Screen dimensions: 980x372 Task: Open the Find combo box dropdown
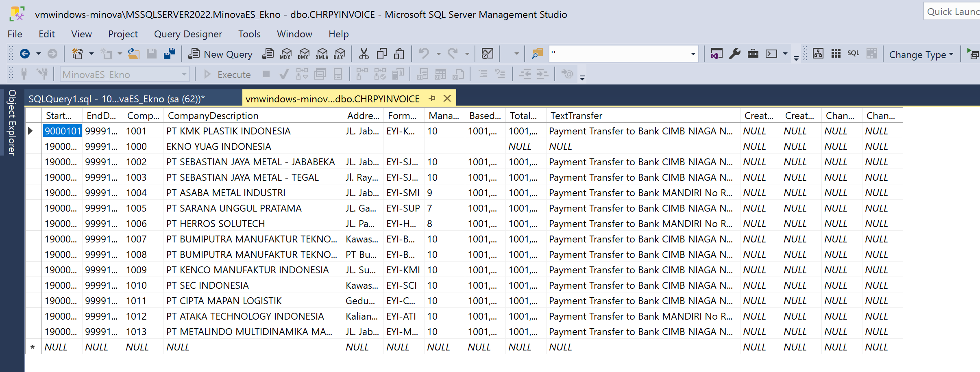click(693, 54)
